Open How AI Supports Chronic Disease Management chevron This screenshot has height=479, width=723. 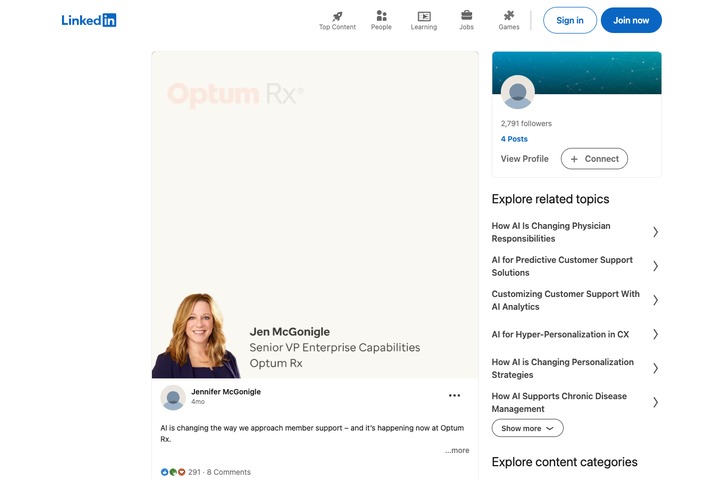[655, 402]
